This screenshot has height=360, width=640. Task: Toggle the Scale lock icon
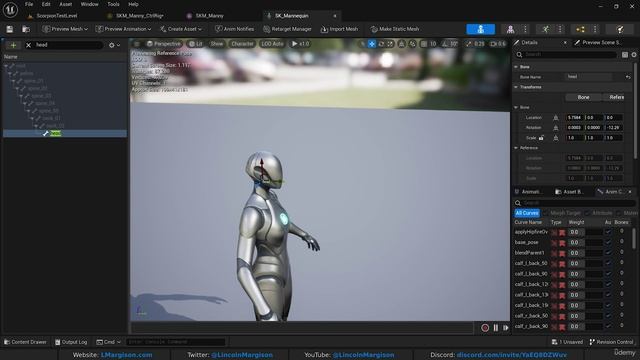coord(541,138)
